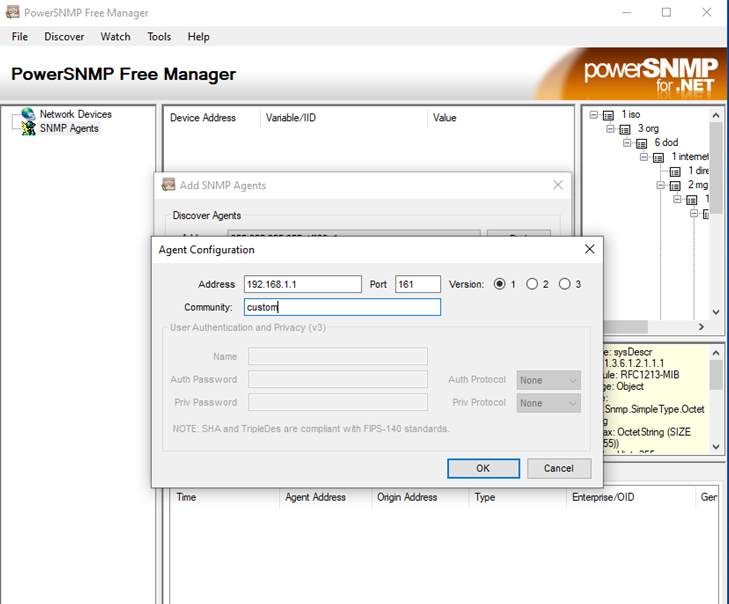The image size is (729, 604).
Task: Click the table icon beside 1 iso
Action: pos(608,115)
